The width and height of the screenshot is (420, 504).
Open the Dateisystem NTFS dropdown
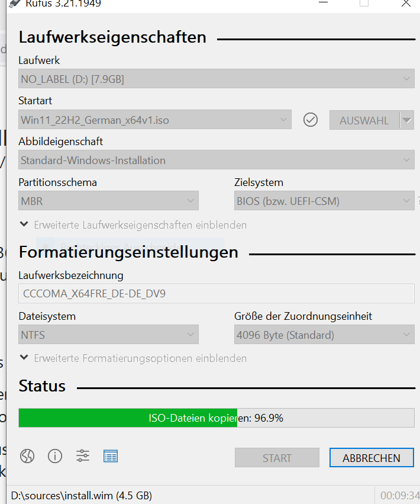[108, 334]
